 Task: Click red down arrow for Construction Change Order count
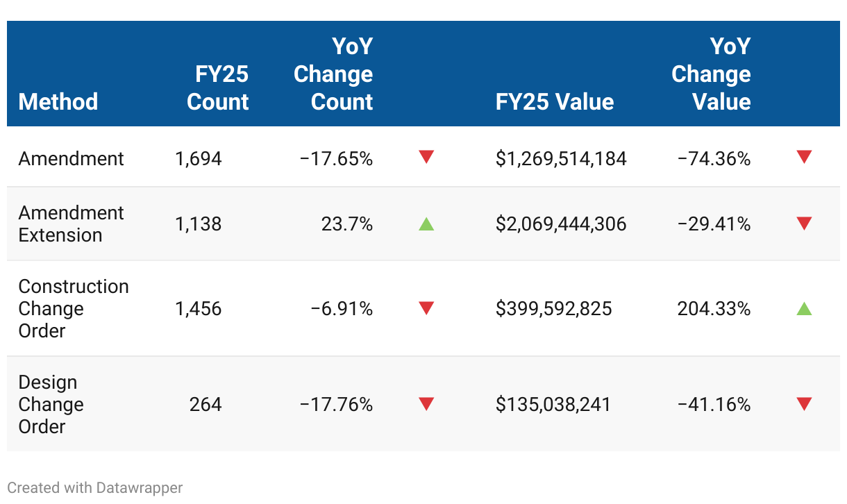426,308
